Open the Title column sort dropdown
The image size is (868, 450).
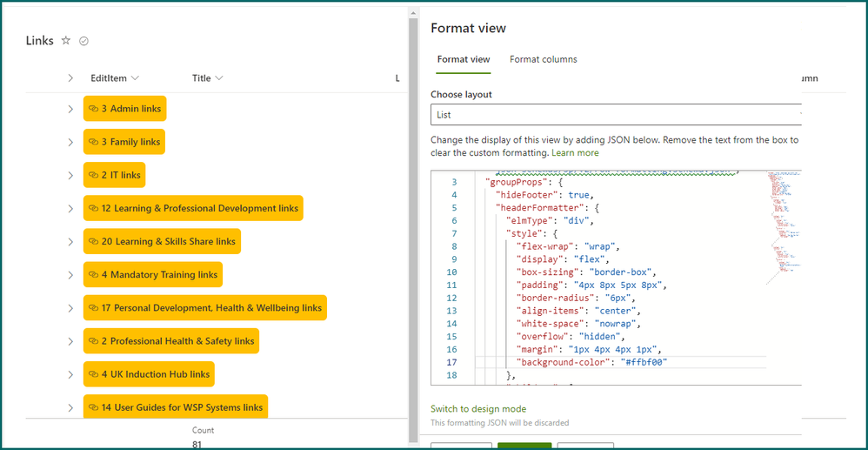[x=219, y=78]
